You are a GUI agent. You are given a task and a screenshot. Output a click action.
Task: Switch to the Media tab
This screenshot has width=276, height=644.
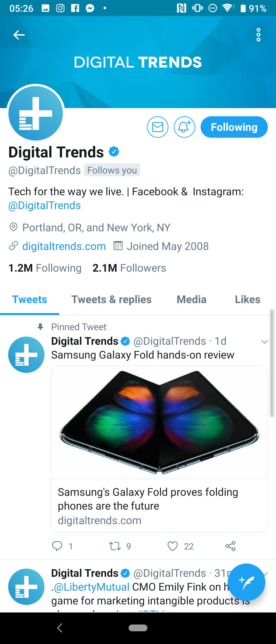point(192,299)
